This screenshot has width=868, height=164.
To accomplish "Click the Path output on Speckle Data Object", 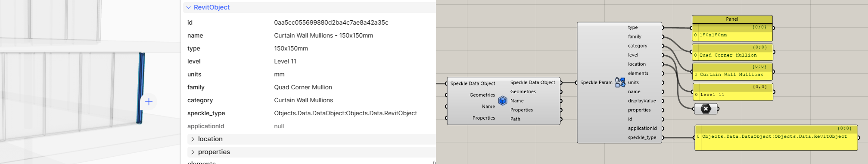I will click(515, 119).
